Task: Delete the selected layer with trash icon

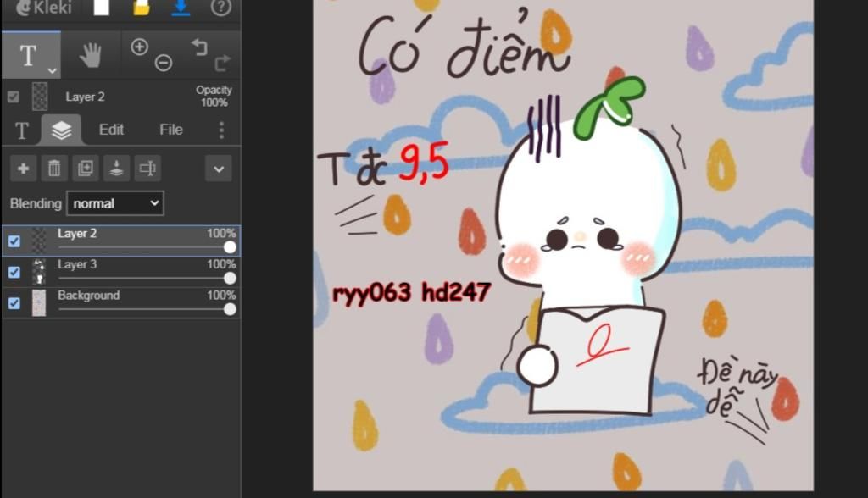Action: 54,169
